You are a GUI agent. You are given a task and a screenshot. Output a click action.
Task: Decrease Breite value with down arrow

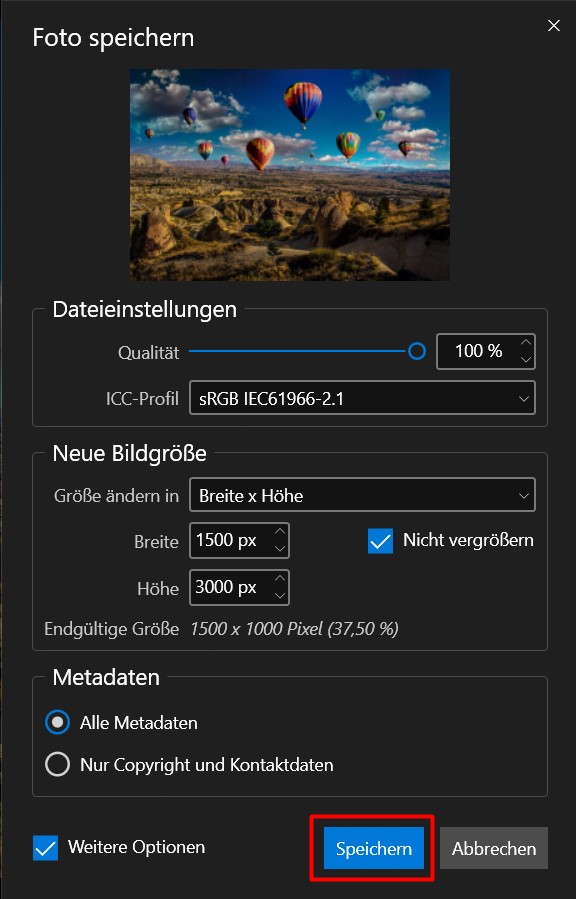tap(280, 549)
